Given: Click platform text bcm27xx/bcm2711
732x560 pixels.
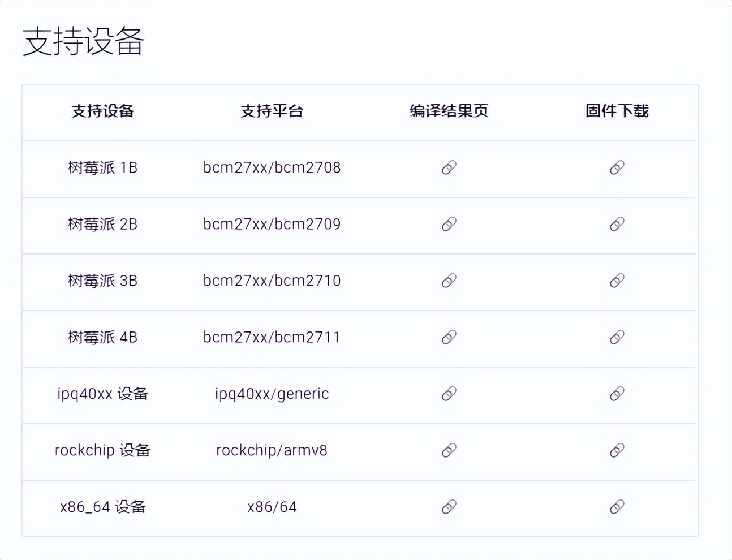Looking at the screenshot, I should tap(272, 337).
